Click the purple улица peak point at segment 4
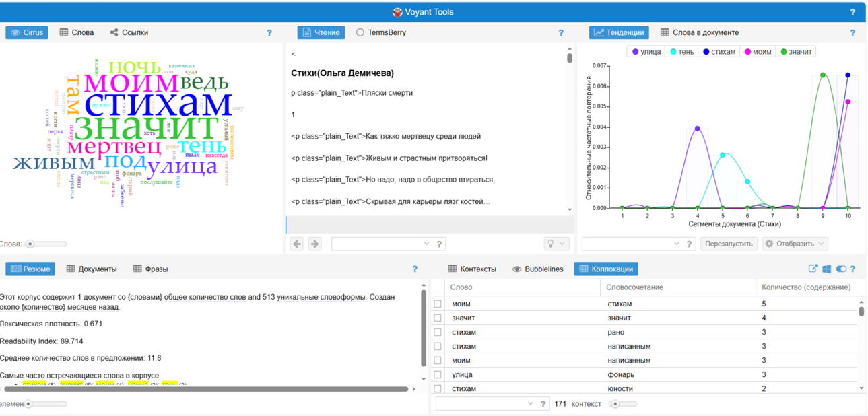The height and width of the screenshot is (416, 868). (697, 128)
